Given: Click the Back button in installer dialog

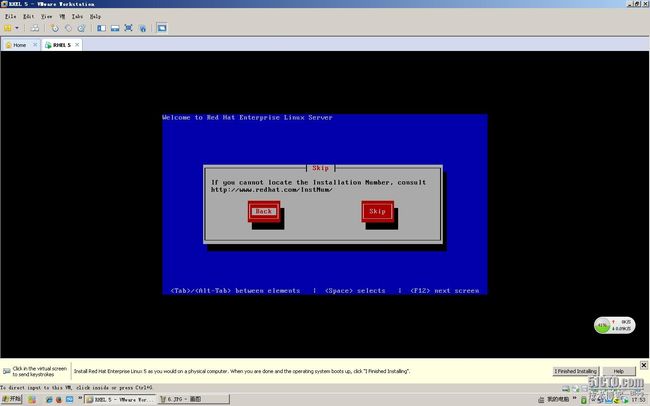Looking at the screenshot, I should tap(264, 212).
